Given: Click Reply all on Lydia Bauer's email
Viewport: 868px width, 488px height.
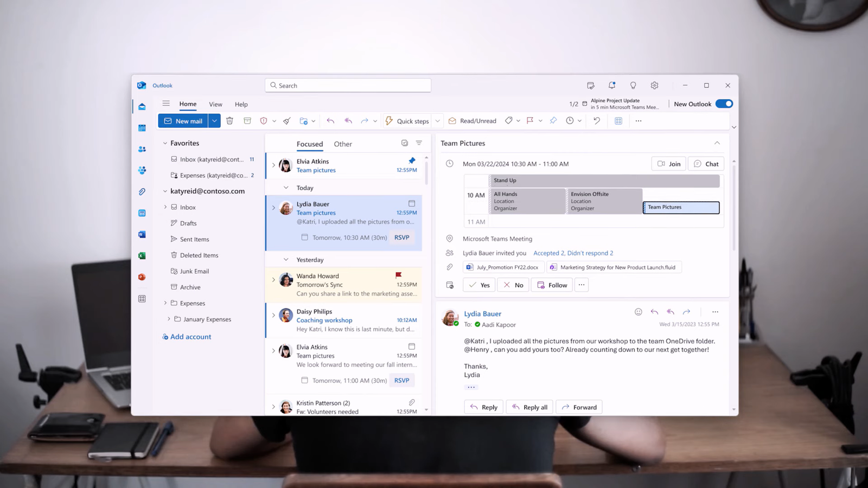Looking at the screenshot, I should coord(529,407).
